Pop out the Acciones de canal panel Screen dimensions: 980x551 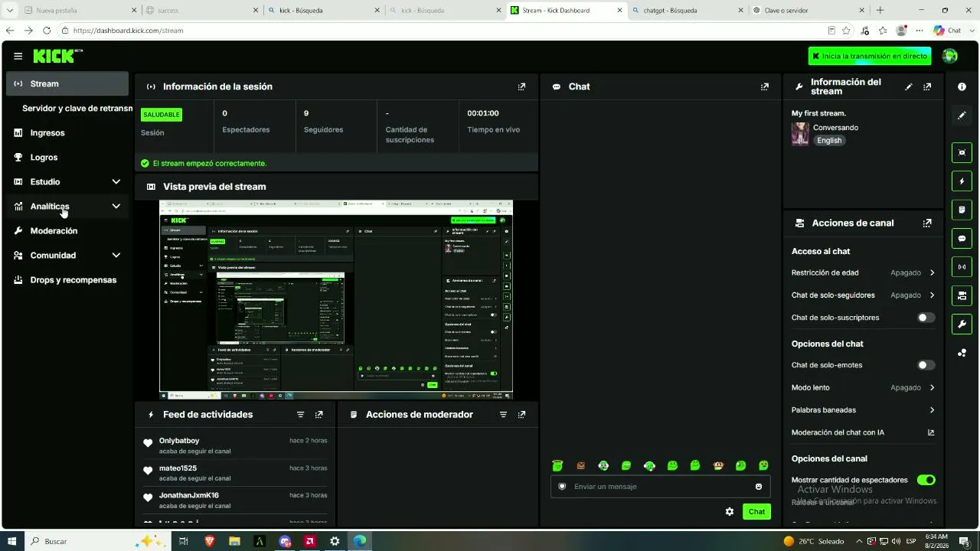pyautogui.click(x=927, y=223)
